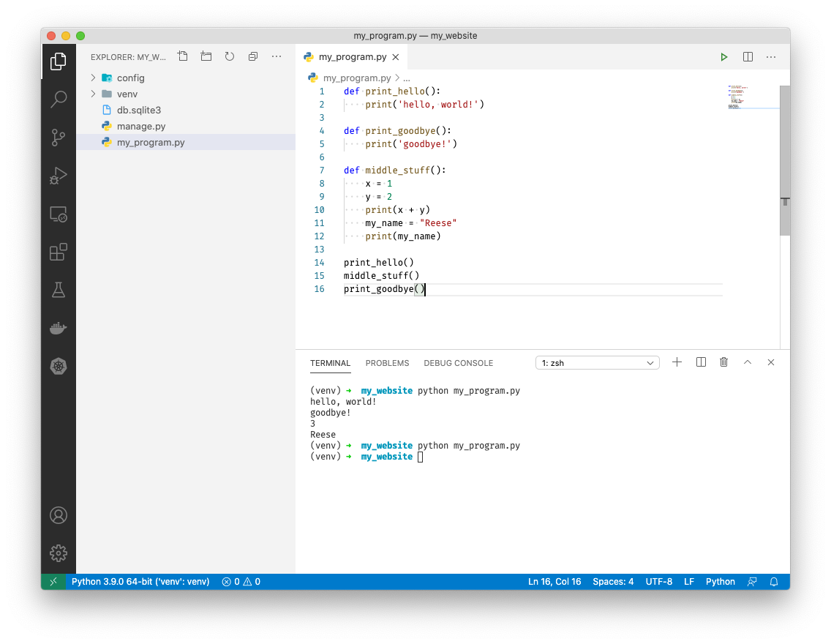Run my_program.py with the green play icon

pyautogui.click(x=723, y=56)
